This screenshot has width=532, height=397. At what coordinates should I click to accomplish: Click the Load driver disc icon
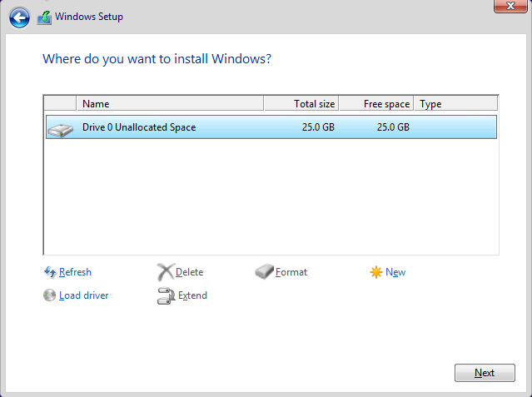(x=49, y=295)
